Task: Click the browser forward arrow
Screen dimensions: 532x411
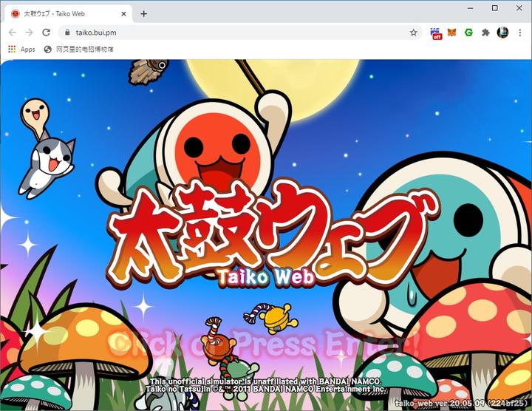Action: tap(29, 33)
